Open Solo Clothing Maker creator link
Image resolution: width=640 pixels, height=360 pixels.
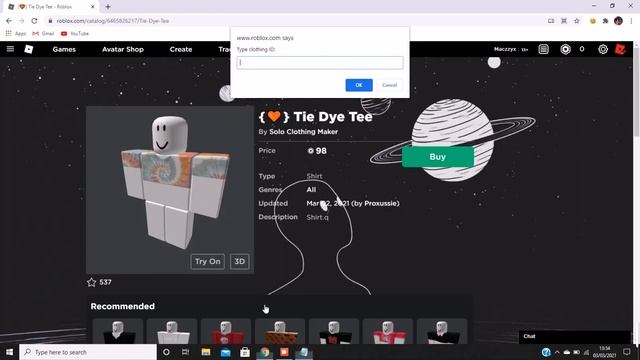point(303,132)
